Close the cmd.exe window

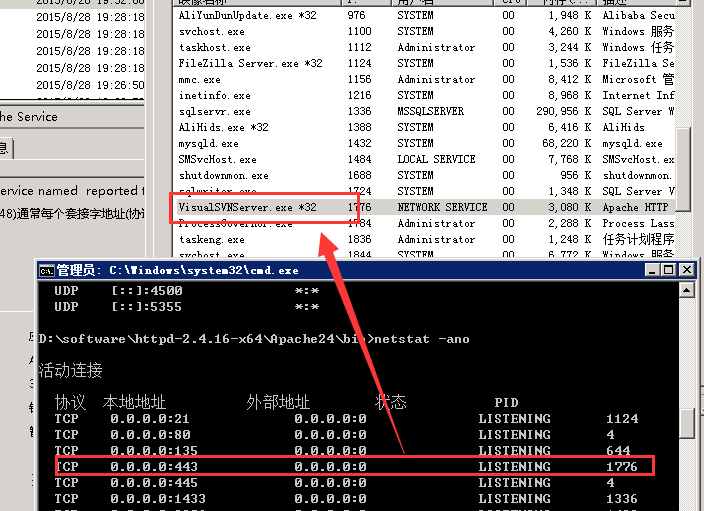(x=686, y=270)
